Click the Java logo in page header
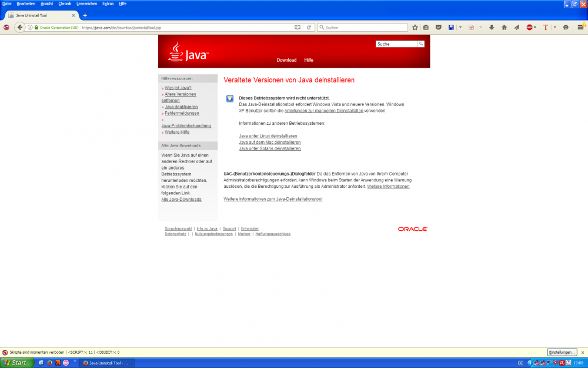The width and height of the screenshot is (588, 368). click(188, 52)
